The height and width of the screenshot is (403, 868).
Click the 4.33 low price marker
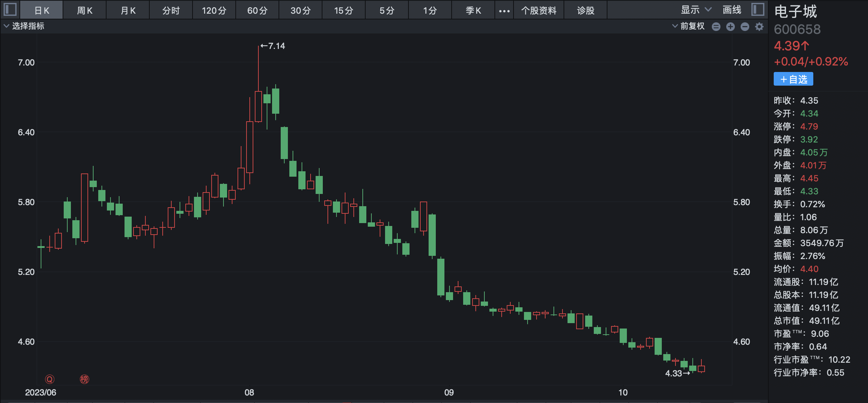tap(678, 373)
